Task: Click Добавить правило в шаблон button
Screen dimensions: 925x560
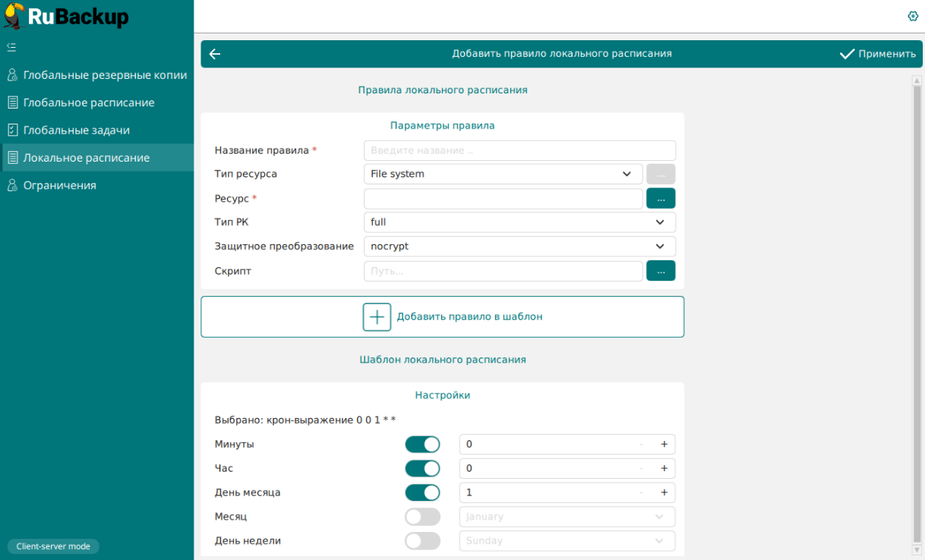Action: coord(442,316)
